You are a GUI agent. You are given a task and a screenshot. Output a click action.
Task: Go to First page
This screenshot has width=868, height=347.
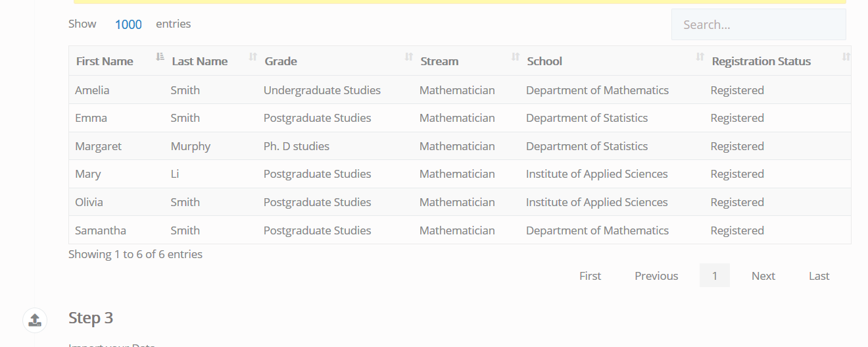[x=590, y=276]
